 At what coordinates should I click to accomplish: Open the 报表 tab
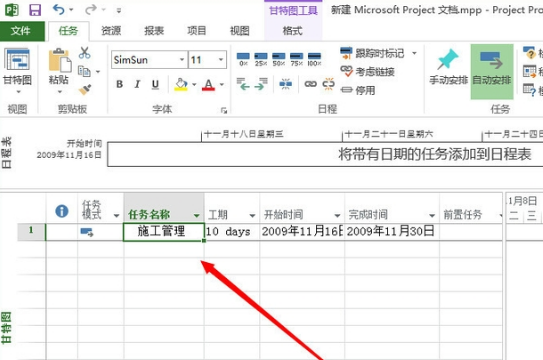(x=154, y=31)
